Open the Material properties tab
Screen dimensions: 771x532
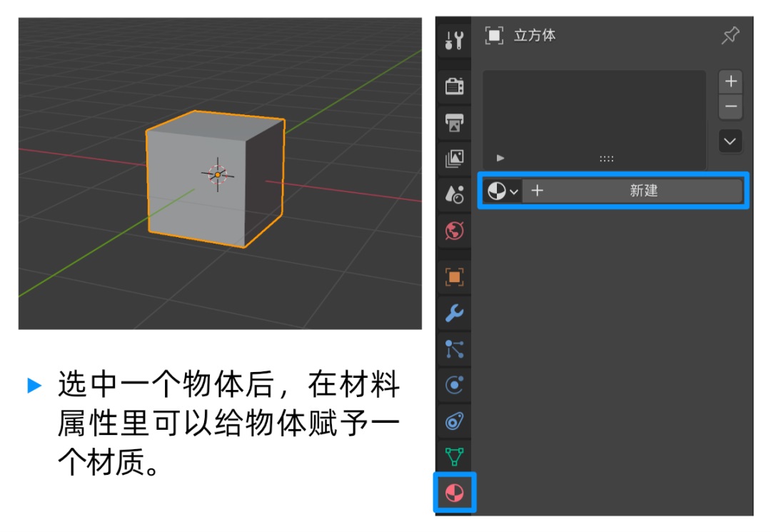pyautogui.click(x=454, y=493)
